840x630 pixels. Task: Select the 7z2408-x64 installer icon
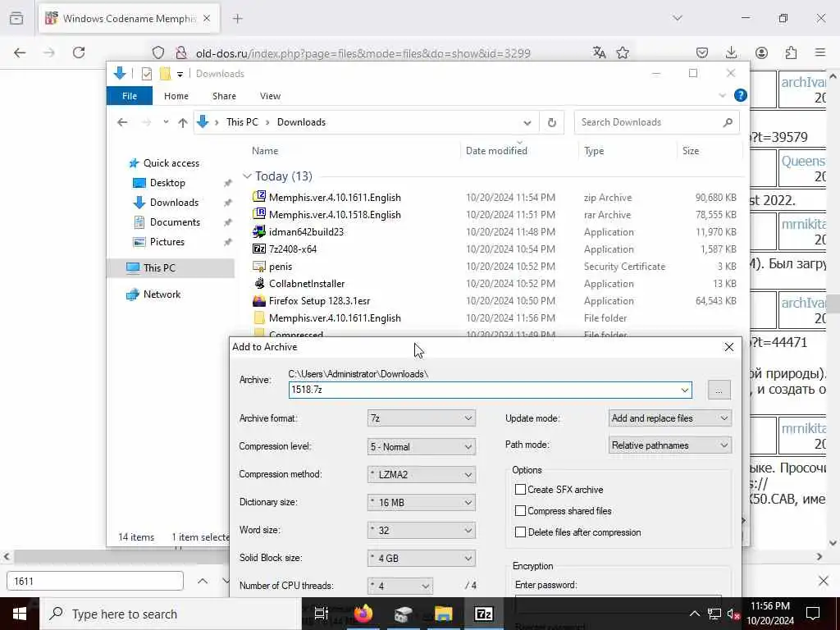tap(259, 249)
